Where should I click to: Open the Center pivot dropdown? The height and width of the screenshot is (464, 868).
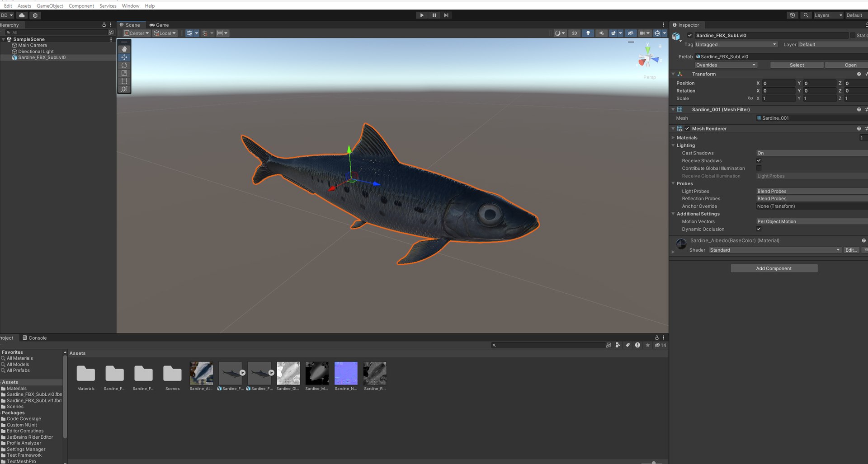pyautogui.click(x=137, y=33)
